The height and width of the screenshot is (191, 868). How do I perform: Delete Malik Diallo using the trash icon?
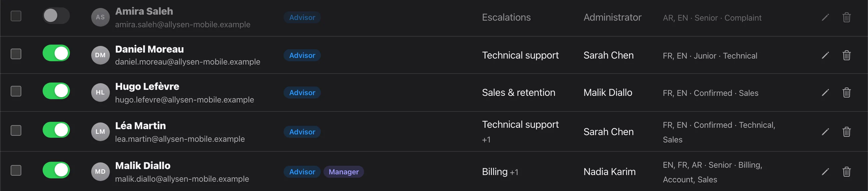(x=846, y=171)
